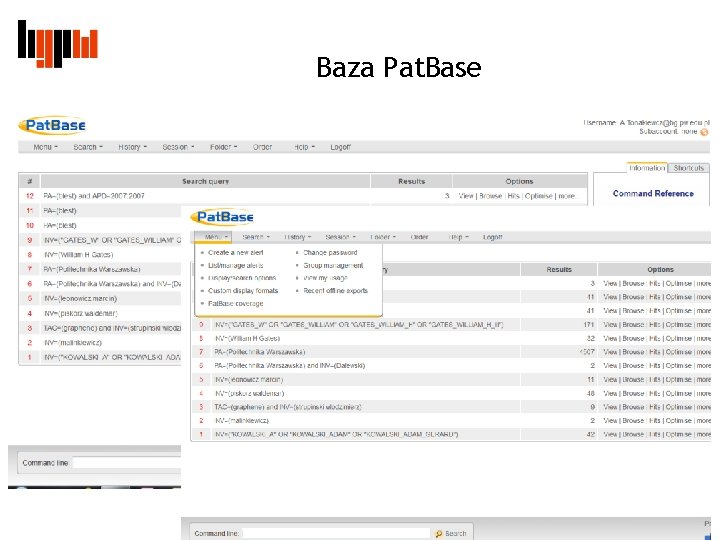
Task: Open the Help dropdown in the back window
Action: tap(304, 147)
